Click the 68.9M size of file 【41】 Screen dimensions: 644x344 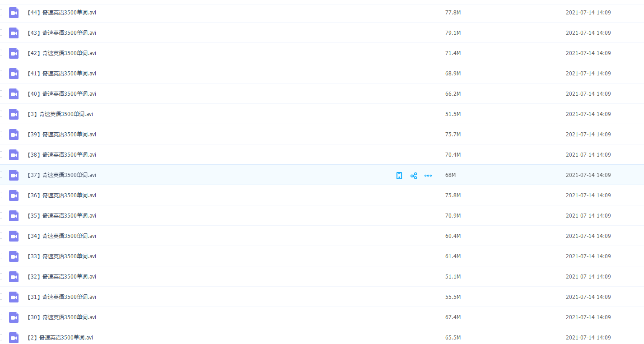point(453,74)
